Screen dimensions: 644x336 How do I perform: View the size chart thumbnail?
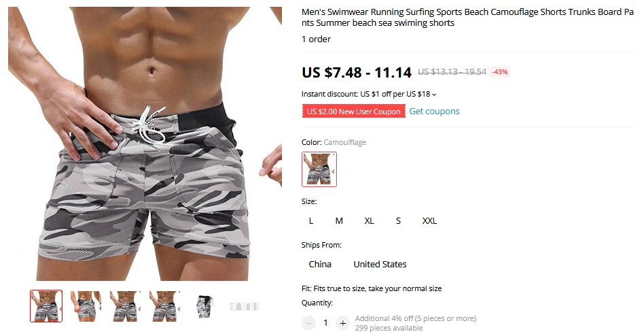tap(244, 306)
